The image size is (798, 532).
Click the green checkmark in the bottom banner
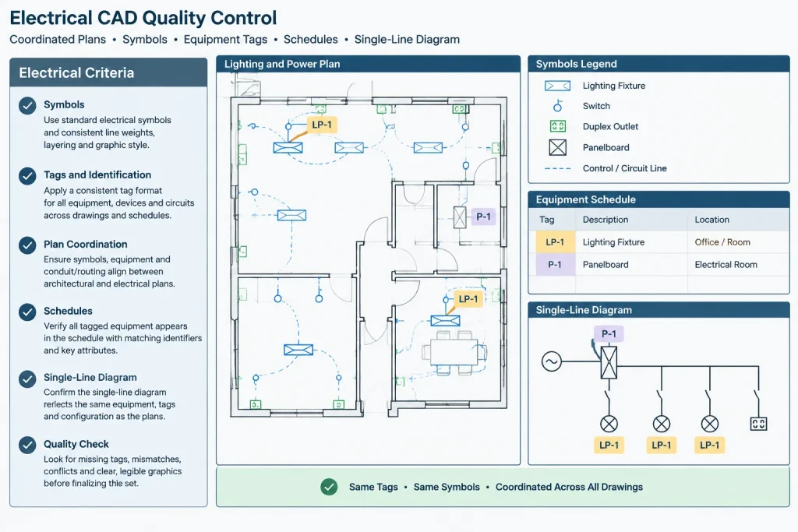(x=330, y=487)
